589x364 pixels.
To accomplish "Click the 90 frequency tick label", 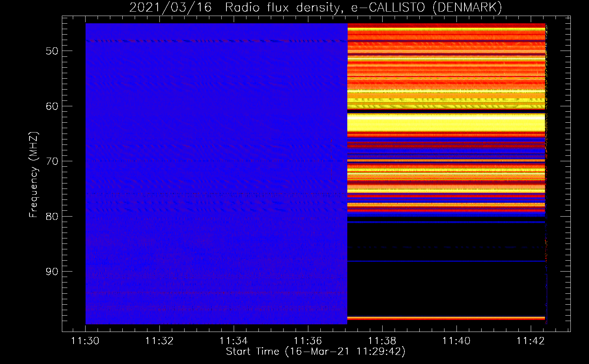I will click(52, 272).
